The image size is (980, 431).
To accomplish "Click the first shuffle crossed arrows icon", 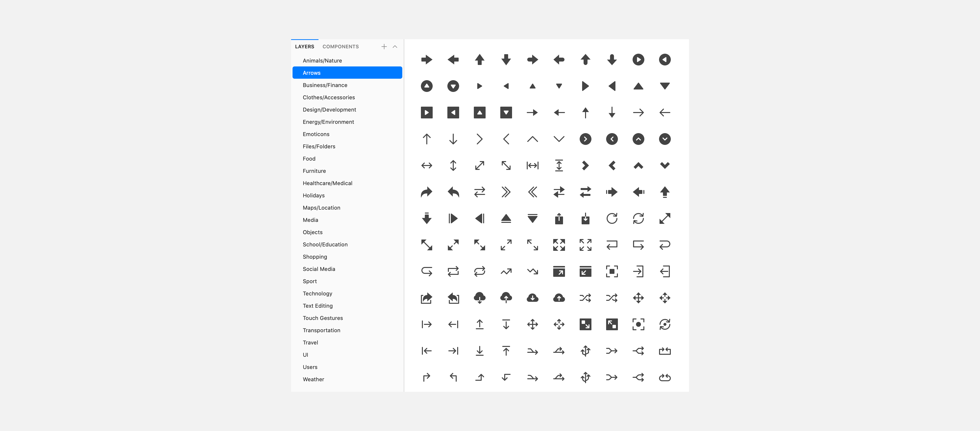I will 585,298.
